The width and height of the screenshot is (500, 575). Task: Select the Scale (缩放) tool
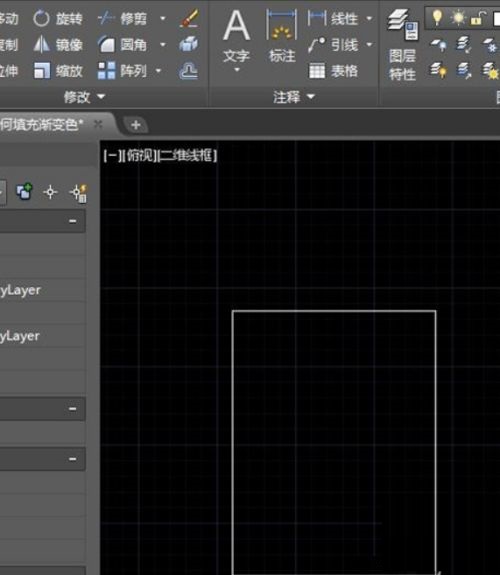tap(58, 71)
